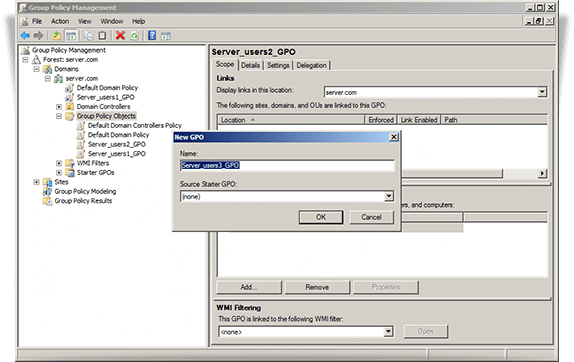Click the Group Policy Objects folder icon
The width and height of the screenshot is (574, 362).
click(70, 116)
